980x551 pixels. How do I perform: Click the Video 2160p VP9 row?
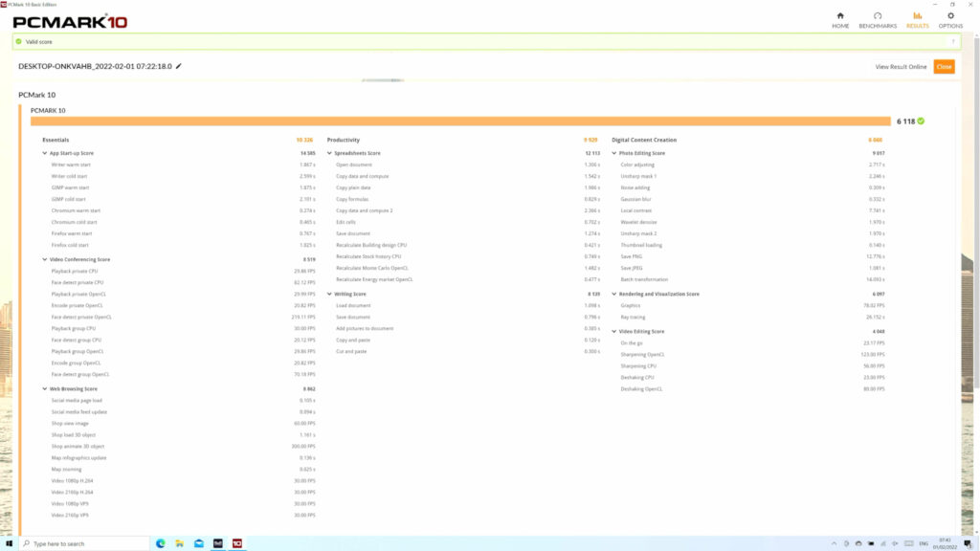click(x=183, y=516)
